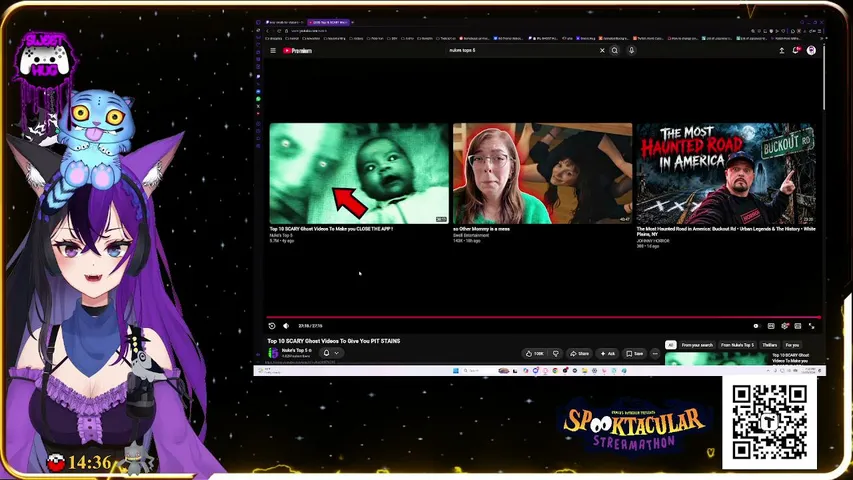Mute the player volume speaker
This screenshot has width=853, height=480.
click(286, 326)
